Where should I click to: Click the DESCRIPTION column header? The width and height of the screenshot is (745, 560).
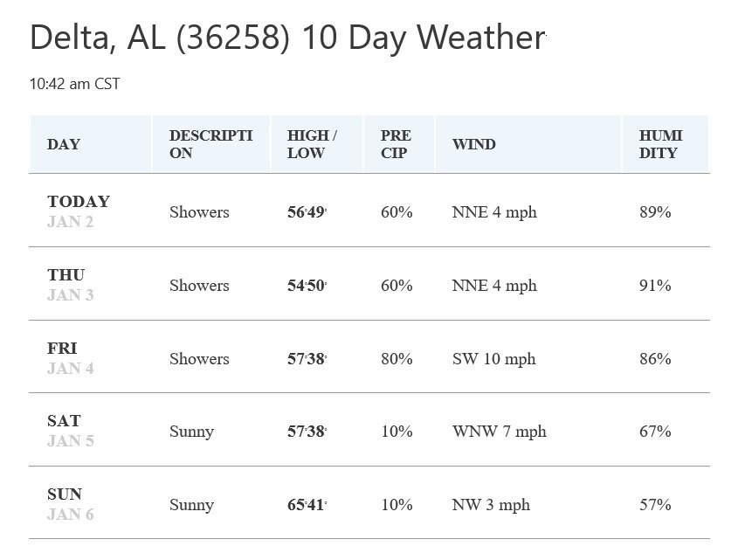pyautogui.click(x=211, y=144)
